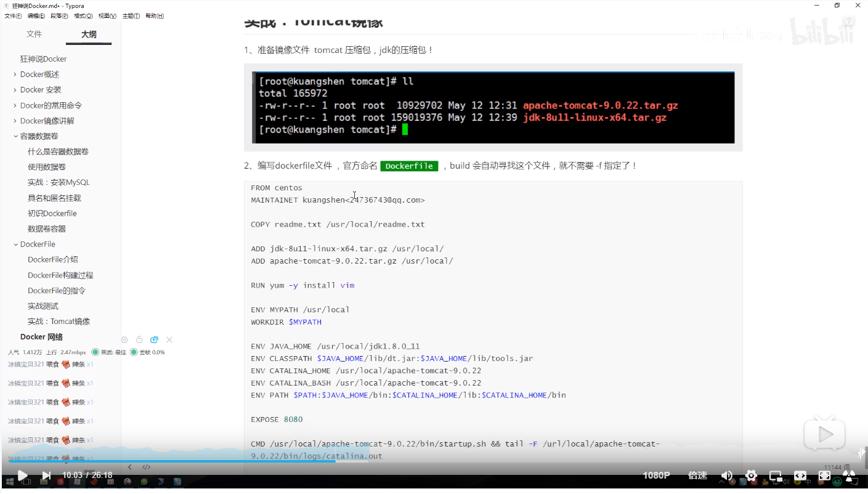
Task: Open the 视图(V) menu
Action: [x=107, y=16]
